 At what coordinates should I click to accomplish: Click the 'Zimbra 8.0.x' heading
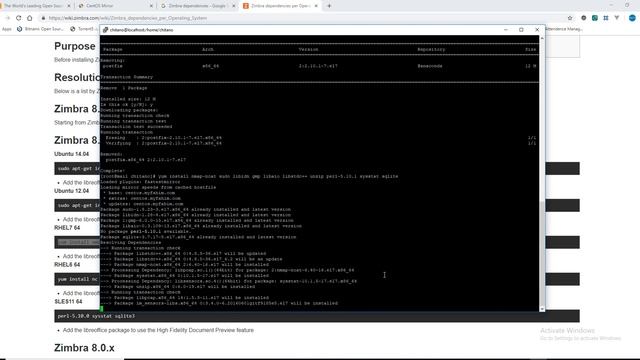click(x=84, y=348)
